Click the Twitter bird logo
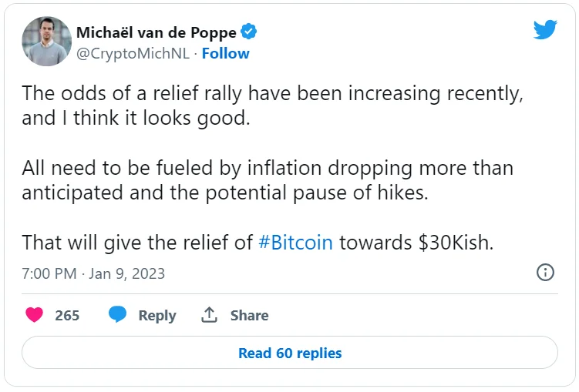 coord(545,30)
